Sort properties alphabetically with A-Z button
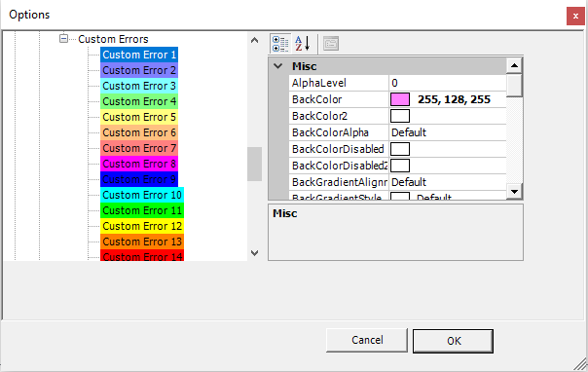588x372 pixels. pyautogui.click(x=302, y=44)
